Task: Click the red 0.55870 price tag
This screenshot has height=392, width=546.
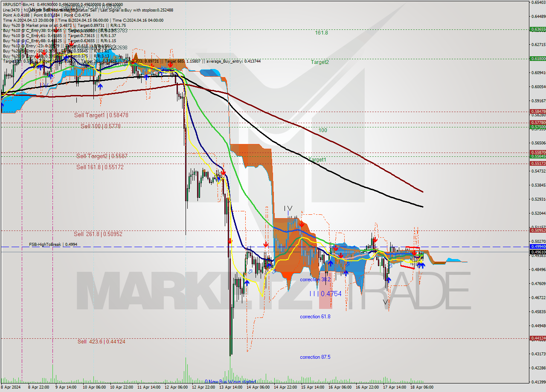Action: (537, 152)
